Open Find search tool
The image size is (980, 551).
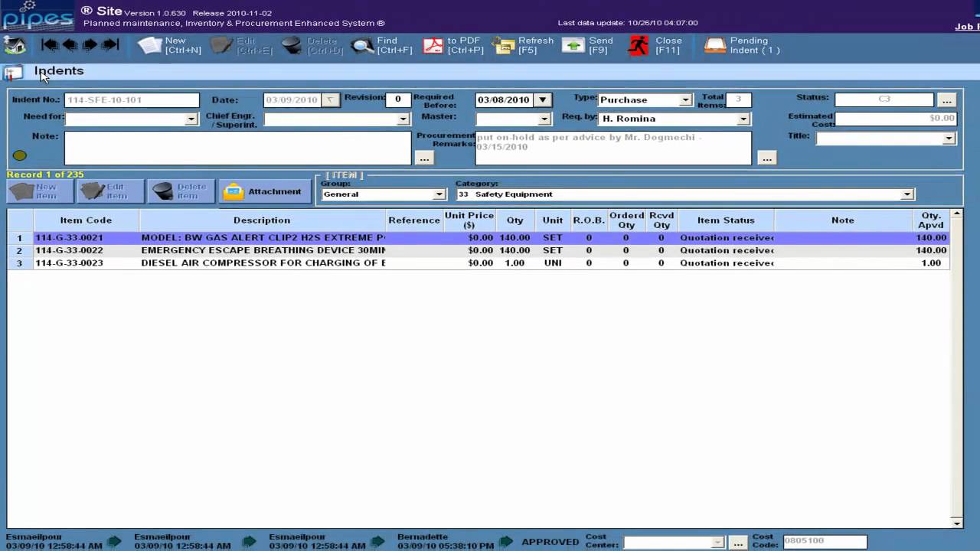coord(381,45)
